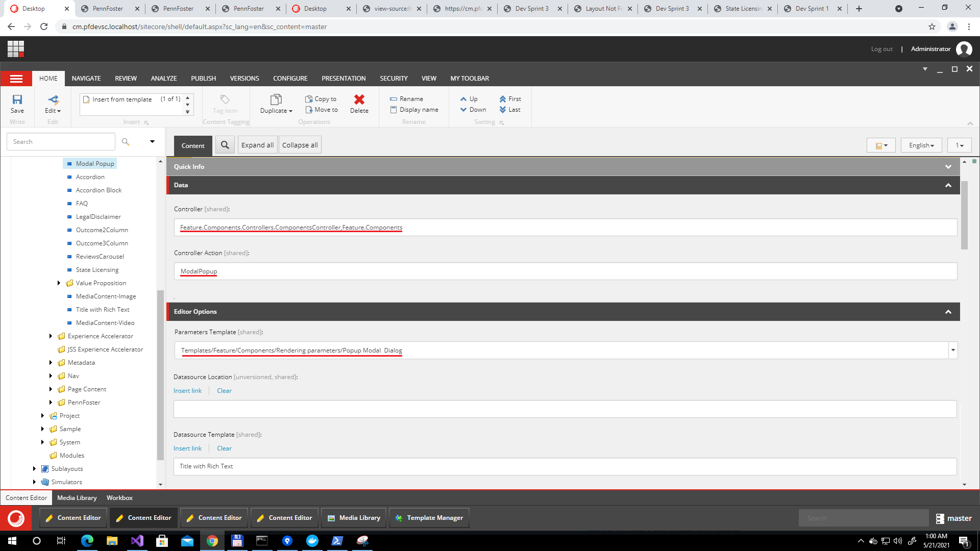Open the Parameters Template dropdown arrow
Image resolution: width=980 pixels, height=551 pixels.
pyautogui.click(x=953, y=350)
